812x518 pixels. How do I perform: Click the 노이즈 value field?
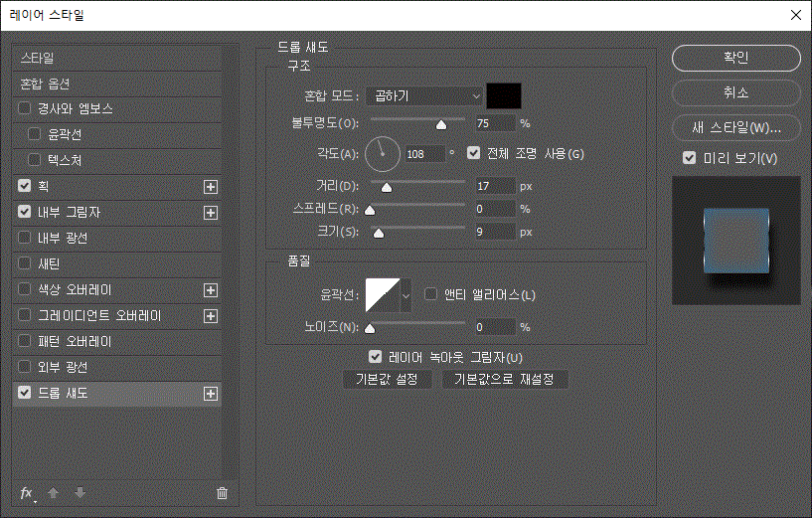point(495,327)
